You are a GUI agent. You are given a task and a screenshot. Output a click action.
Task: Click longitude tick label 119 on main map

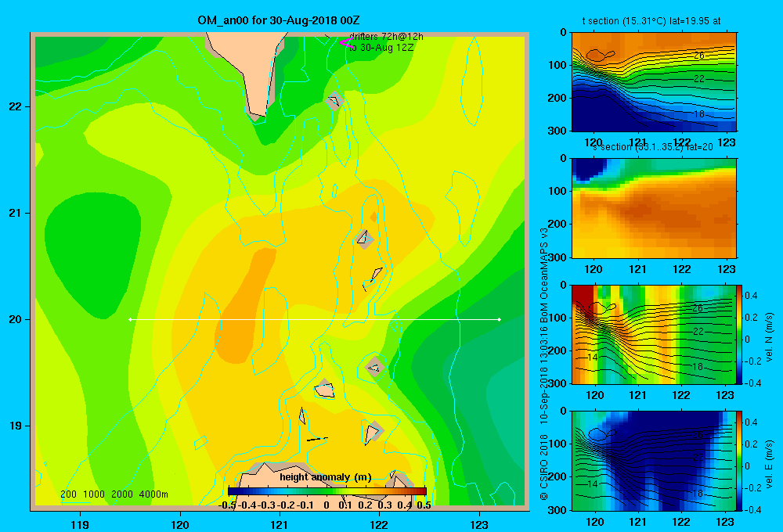[x=81, y=524]
